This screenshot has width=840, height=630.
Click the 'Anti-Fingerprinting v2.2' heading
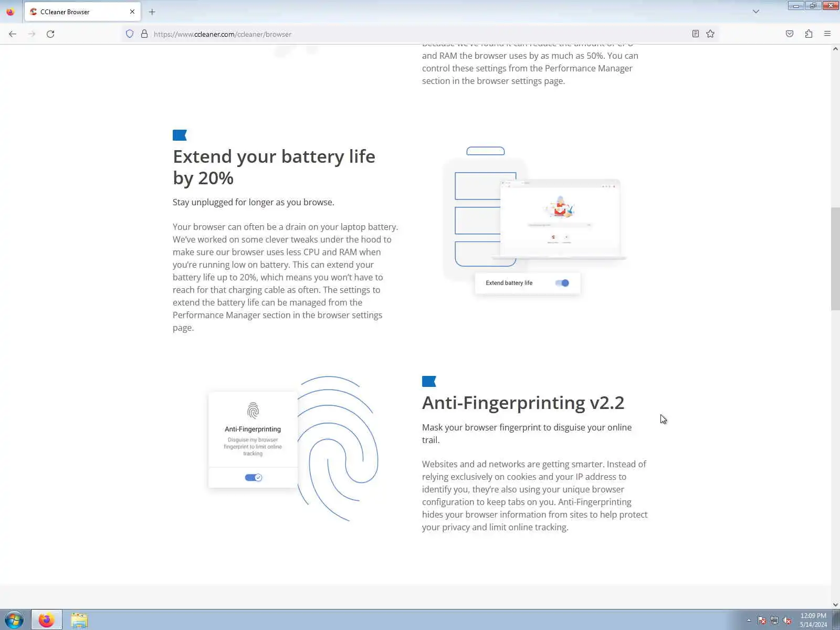[x=523, y=403]
